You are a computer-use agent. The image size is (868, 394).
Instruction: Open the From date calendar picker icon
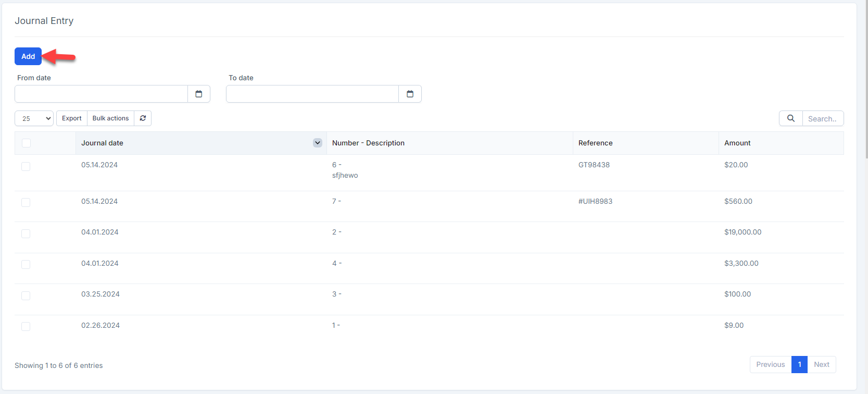(199, 94)
